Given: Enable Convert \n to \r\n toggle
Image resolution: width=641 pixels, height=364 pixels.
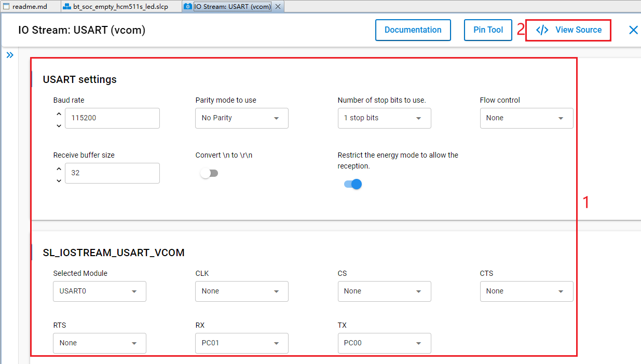Looking at the screenshot, I should pos(209,173).
